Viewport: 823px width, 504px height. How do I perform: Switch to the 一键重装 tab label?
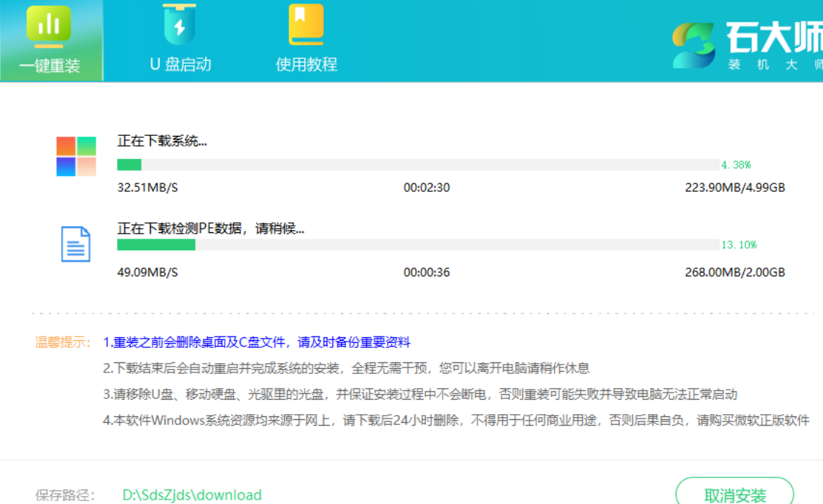point(50,65)
